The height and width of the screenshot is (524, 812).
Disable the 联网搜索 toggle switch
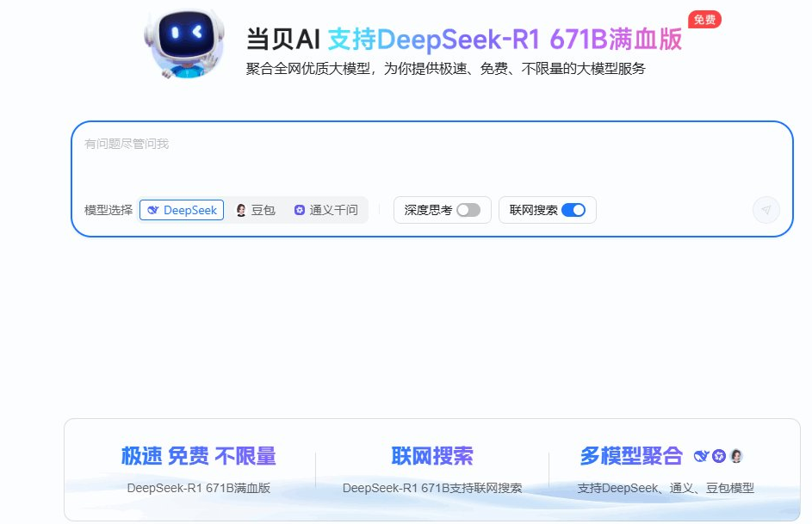[573, 210]
